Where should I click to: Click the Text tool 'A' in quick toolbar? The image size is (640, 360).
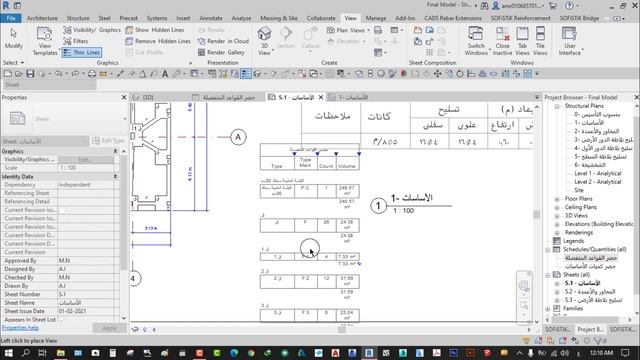tap(165, 74)
